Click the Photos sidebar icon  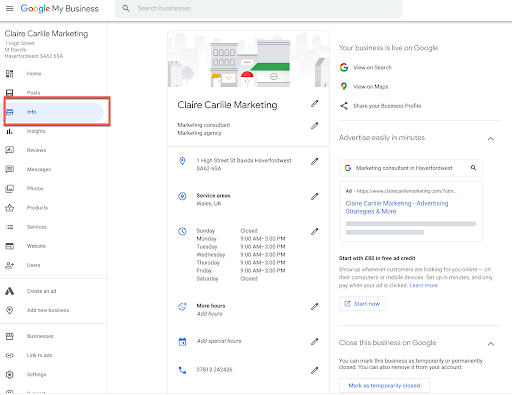click(x=10, y=189)
